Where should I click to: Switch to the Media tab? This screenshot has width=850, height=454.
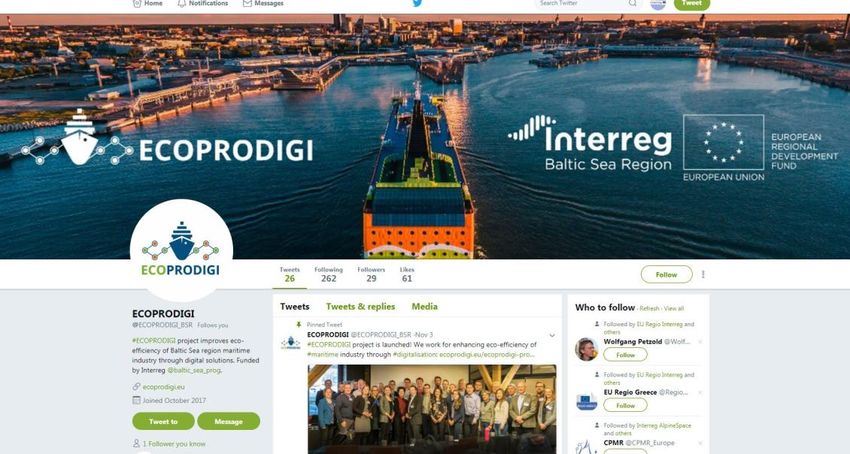424,306
